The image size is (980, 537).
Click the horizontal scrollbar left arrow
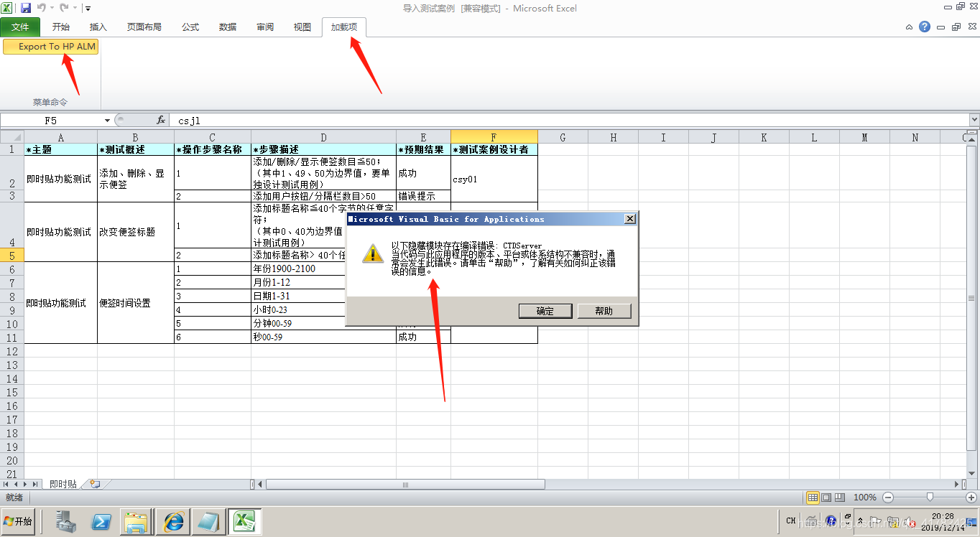coord(260,485)
